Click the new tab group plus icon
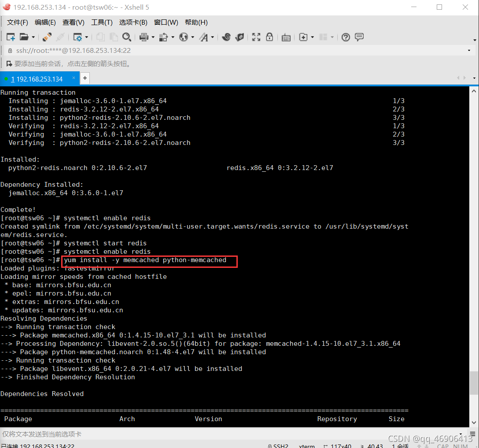The image size is (479, 448). [303, 37]
